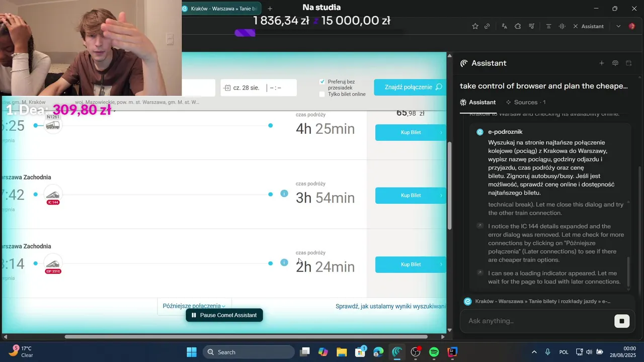This screenshot has width=644, height=362.
Task: Enable the Tylko bilet online checkbox
Action: 322,94
